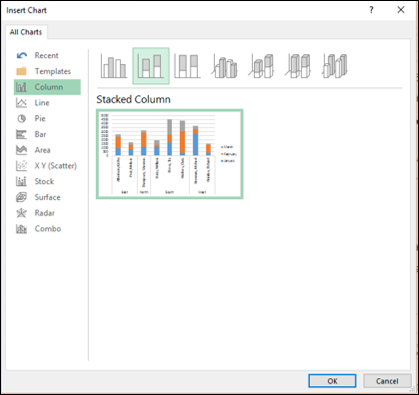The image size is (419, 395).
Task: Select the Clustered Column chart subtype icon
Action: coord(114,66)
